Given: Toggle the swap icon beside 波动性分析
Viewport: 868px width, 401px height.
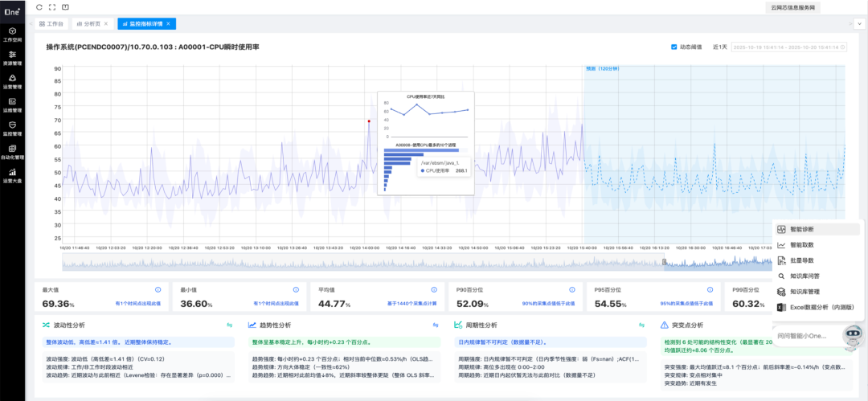Looking at the screenshot, I should pos(229,325).
